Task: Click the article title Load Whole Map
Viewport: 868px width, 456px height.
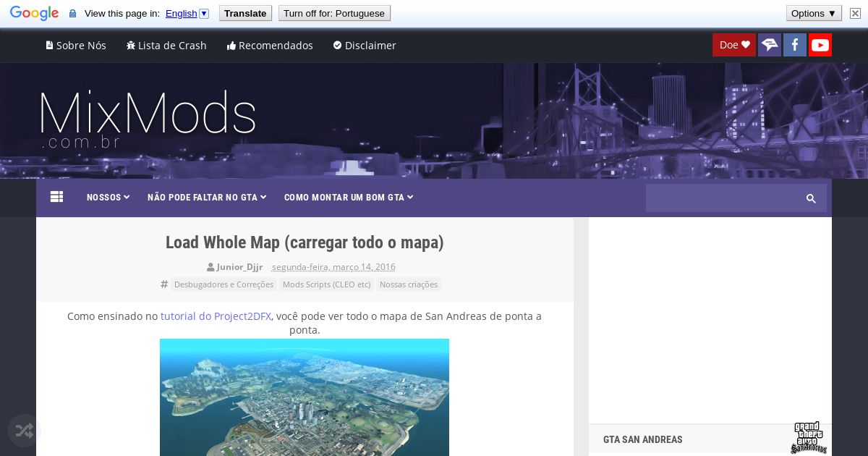Action: (x=305, y=242)
